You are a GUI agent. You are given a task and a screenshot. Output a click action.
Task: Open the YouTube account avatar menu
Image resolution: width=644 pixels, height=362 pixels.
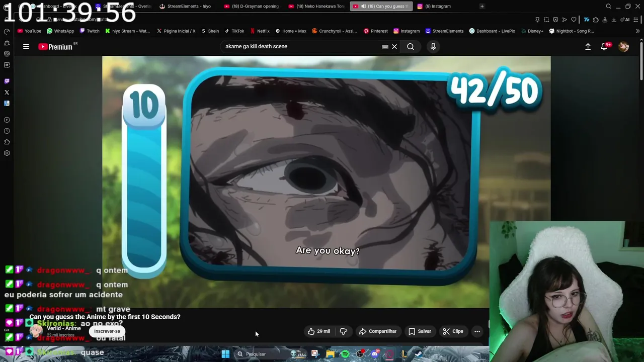(x=624, y=47)
